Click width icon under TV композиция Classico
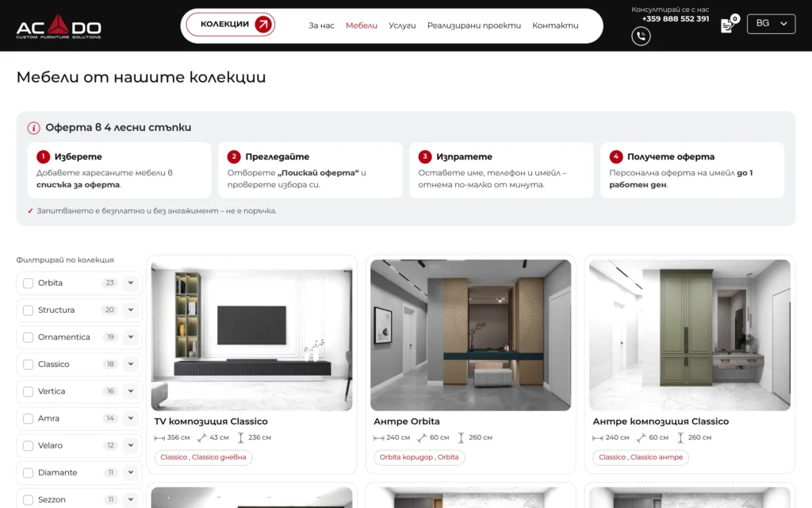The width and height of the screenshot is (812, 508). (159, 438)
